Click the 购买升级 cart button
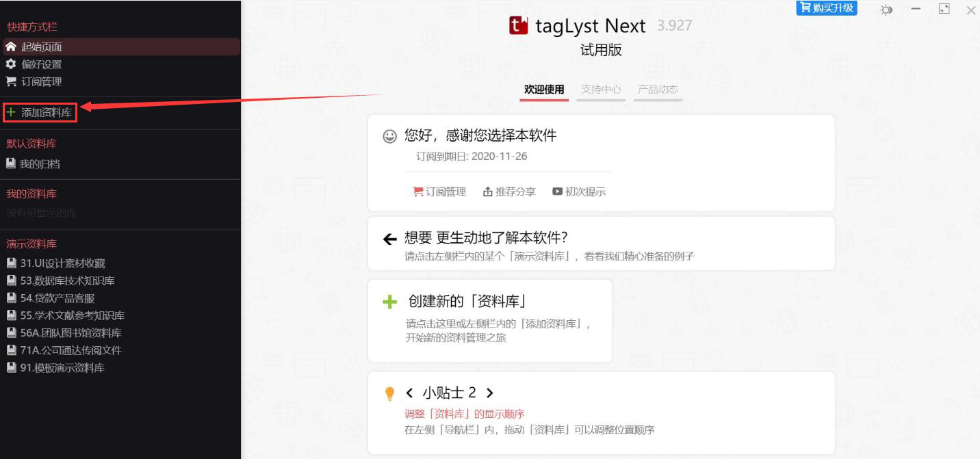The image size is (980, 459). pyautogui.click(x=827, y=8)
